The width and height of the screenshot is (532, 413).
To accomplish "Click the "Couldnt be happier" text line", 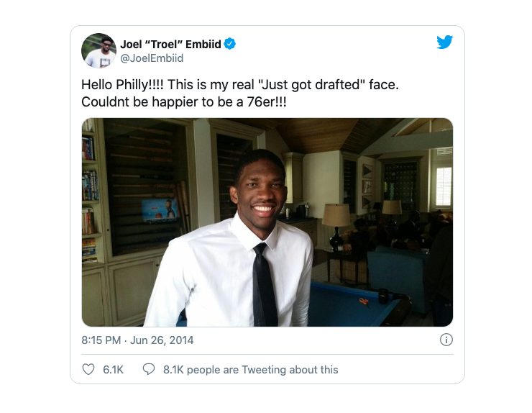I will 184,102.
